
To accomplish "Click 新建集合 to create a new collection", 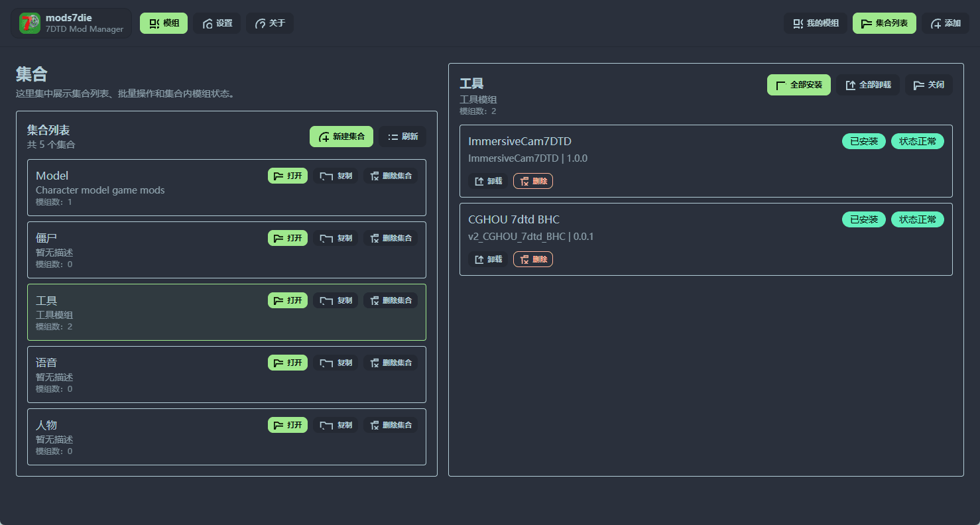I will coord(341,137).
